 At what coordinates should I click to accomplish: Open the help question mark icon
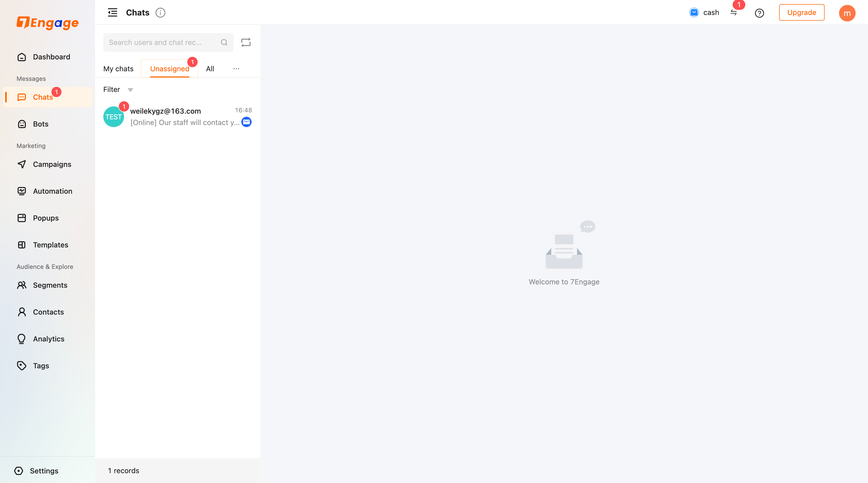click(x=760, y=13)
